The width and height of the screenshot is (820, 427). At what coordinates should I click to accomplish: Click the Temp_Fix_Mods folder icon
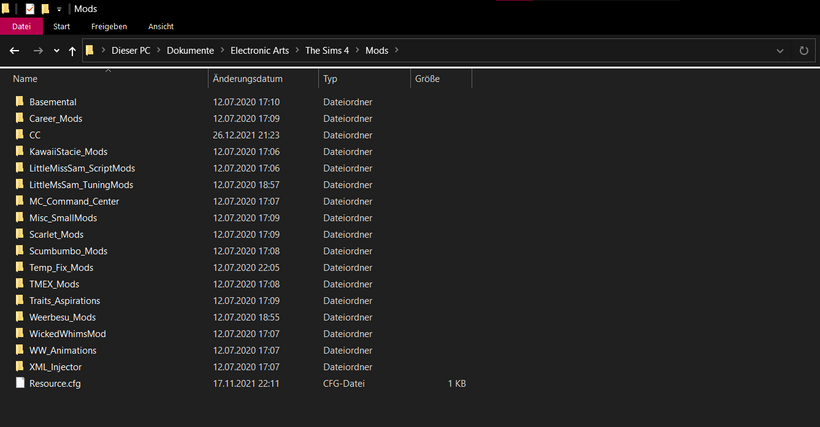(x=20, y=267)
